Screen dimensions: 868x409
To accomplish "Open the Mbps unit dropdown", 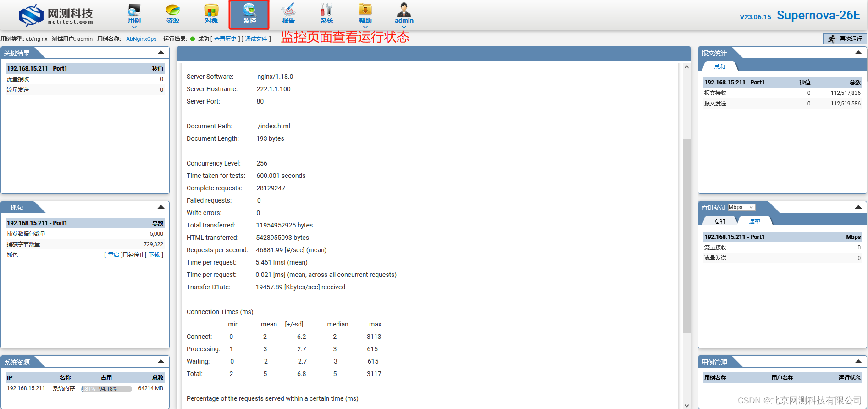I will point(741,207).
